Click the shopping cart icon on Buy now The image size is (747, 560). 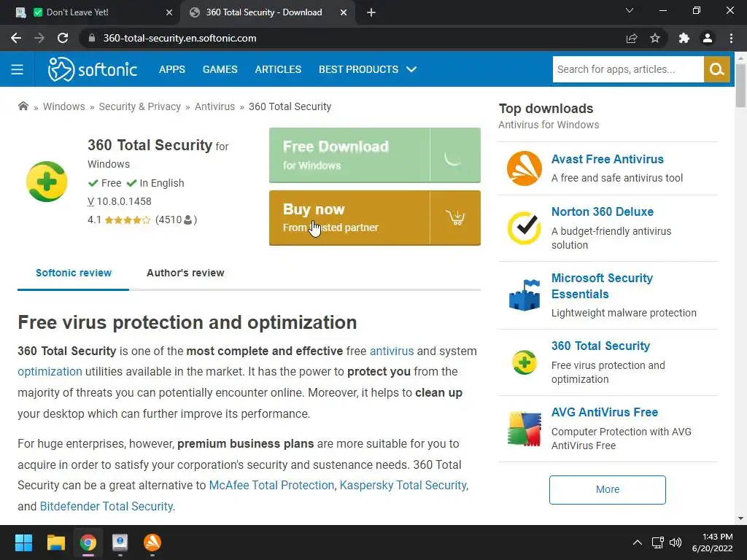pyautogui.click(x=455, y=218)
